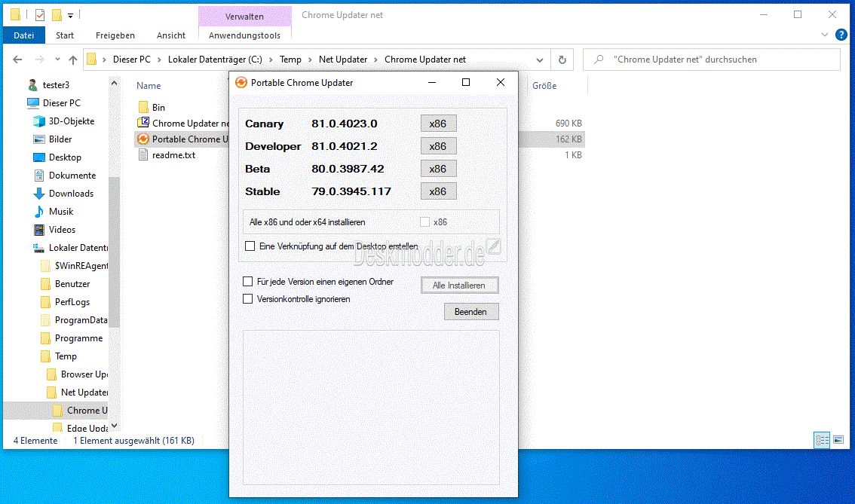The image size is (855, 504).
Task: Switch to the Start ribbon tab
Action: (64, 35)
